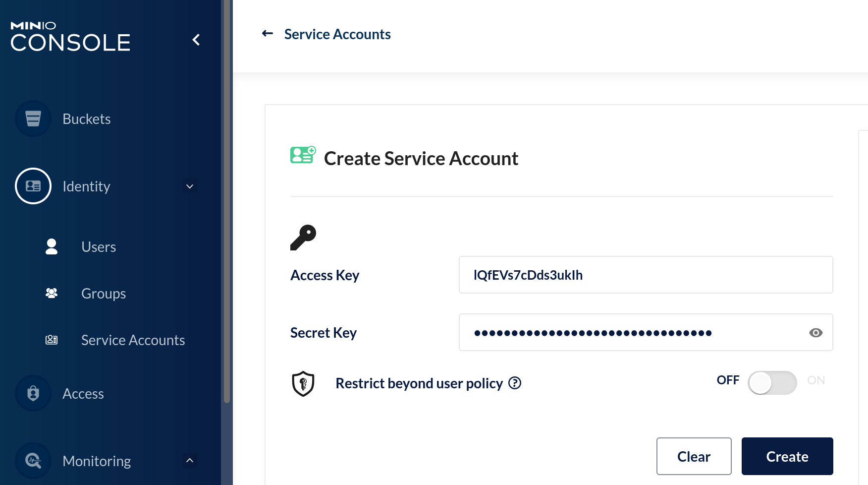Click the sidebar vertical scrollbar
This screenshot has width=868, height=485.
(227, 198)
